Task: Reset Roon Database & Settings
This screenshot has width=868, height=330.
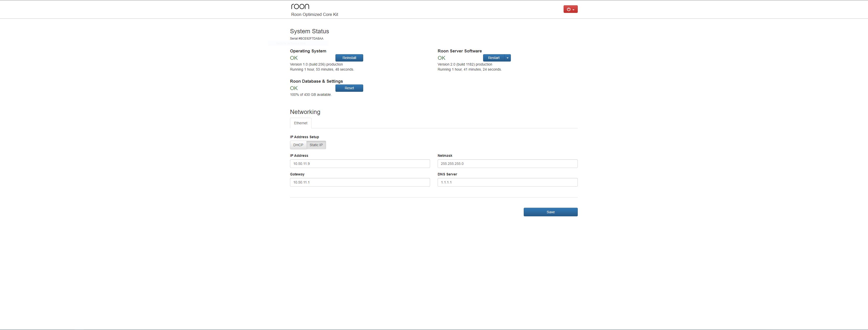Action: [349, 88]
